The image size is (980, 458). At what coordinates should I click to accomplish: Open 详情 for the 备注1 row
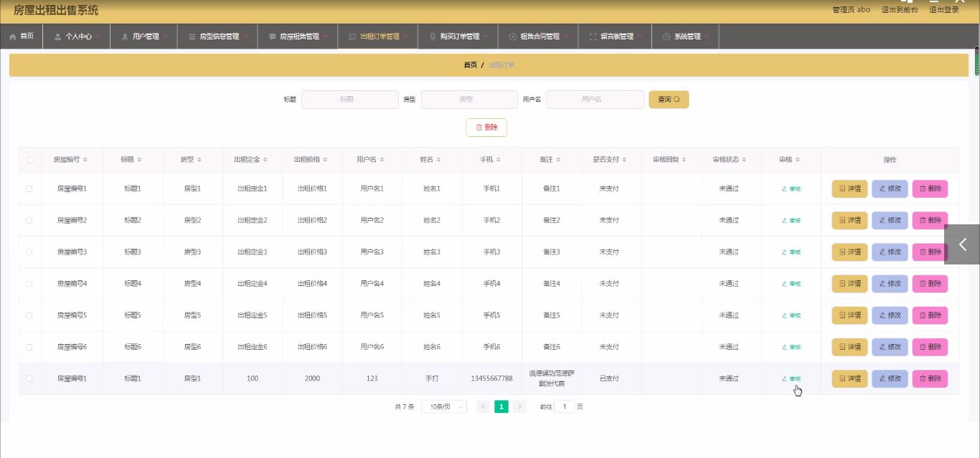point(849,189)
